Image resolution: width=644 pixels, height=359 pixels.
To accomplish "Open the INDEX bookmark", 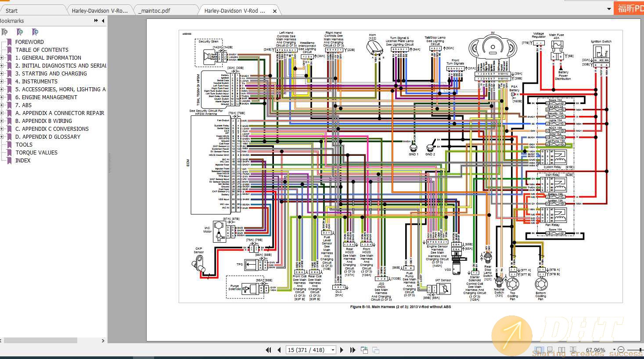I will pos(23,161).
